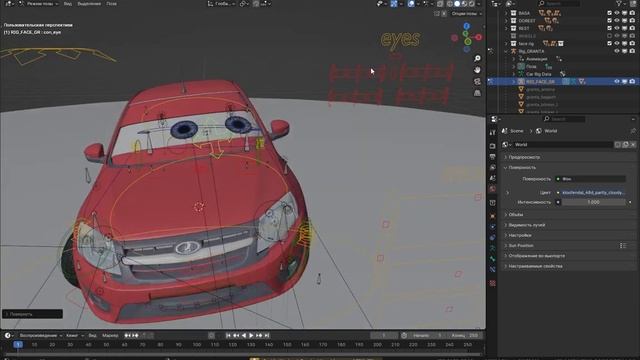Open the Вид menu in viewport header
The height and width of the screenshot is (360, 640).
(68, 4)
